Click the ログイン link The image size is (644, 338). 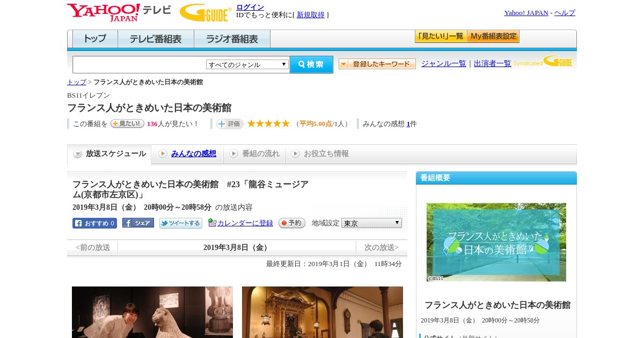click(x=250, y=7)
